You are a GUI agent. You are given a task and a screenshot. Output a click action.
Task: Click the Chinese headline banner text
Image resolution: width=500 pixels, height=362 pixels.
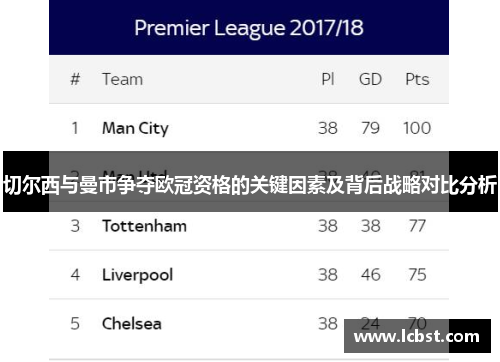(x=250, y=185)
